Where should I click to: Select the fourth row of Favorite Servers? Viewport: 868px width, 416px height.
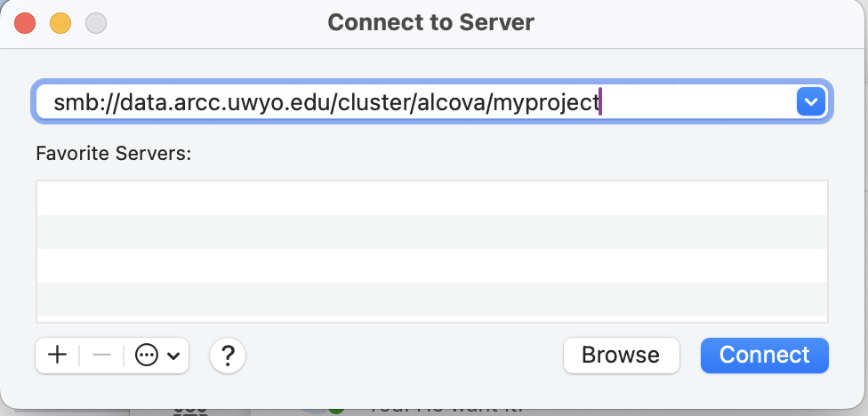[432, 299]
